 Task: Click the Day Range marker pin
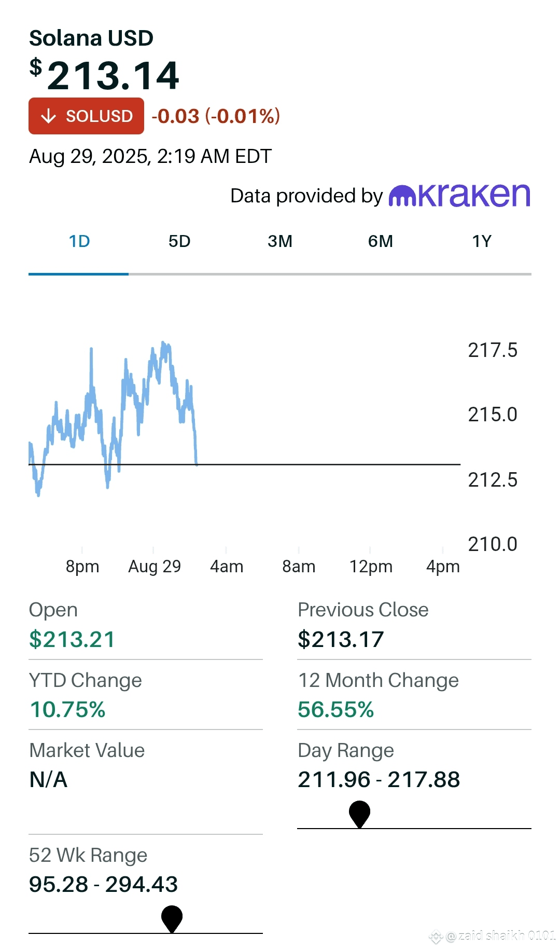(359, 813)
